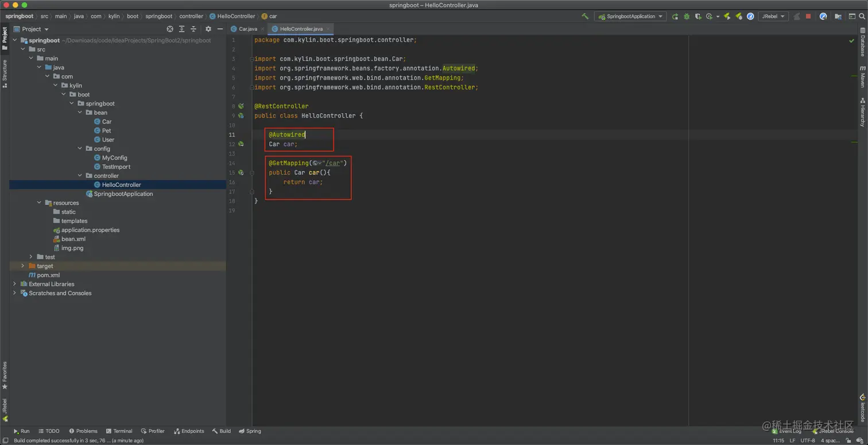This screenshot has height=445, width=868.
Task: Click the Run (rerun) icon in the toolbar
Action: pyautogui.click(x=675, y=17)
